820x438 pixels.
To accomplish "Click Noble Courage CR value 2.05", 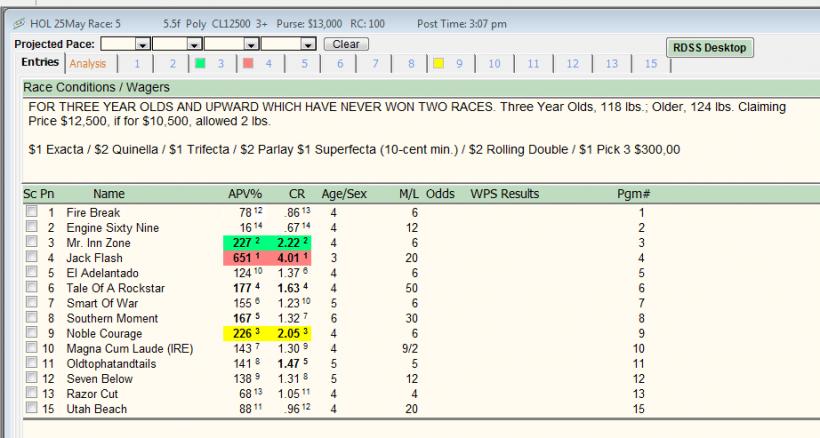I will point(289,333).
